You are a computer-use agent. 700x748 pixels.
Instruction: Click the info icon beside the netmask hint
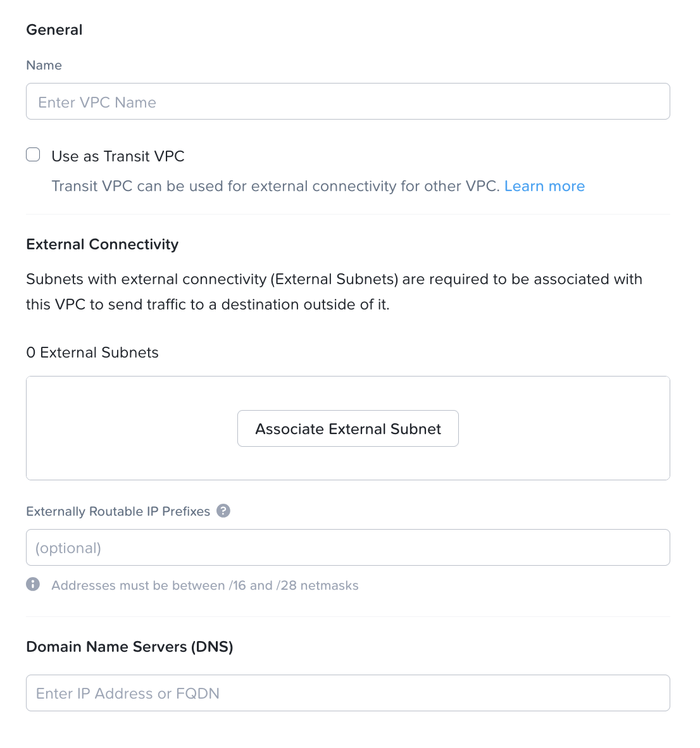33,585
